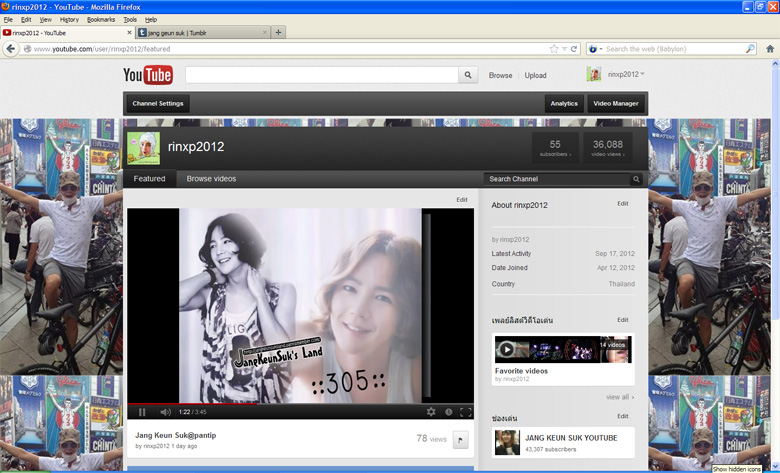Mute the video with the speaker icon
This screenshot has width=780, height=473.
click(166, 412)
